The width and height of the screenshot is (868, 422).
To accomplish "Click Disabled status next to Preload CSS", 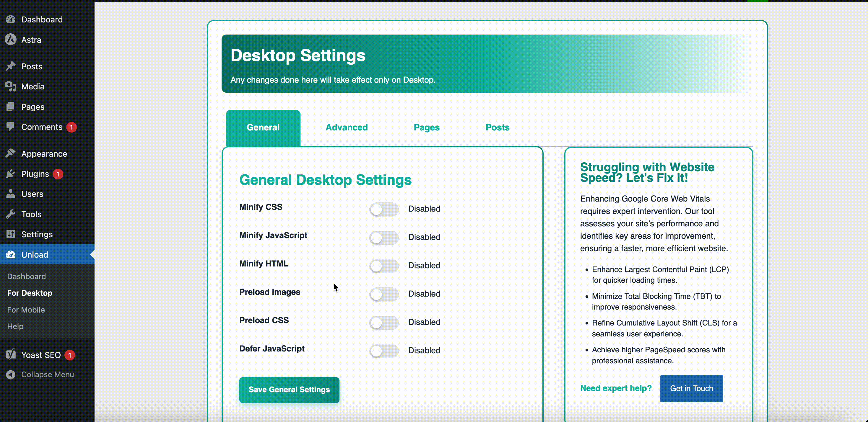I will pyautogui.click(x=424, y=322).
